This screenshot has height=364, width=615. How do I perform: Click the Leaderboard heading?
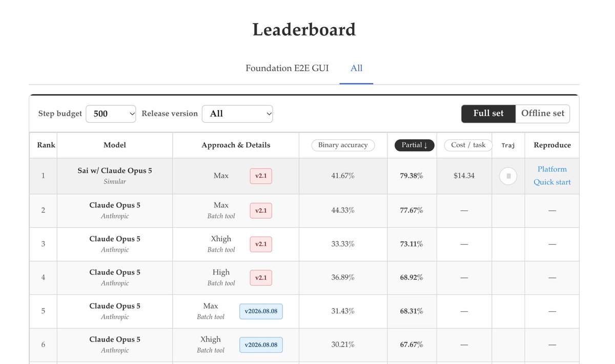304,29
